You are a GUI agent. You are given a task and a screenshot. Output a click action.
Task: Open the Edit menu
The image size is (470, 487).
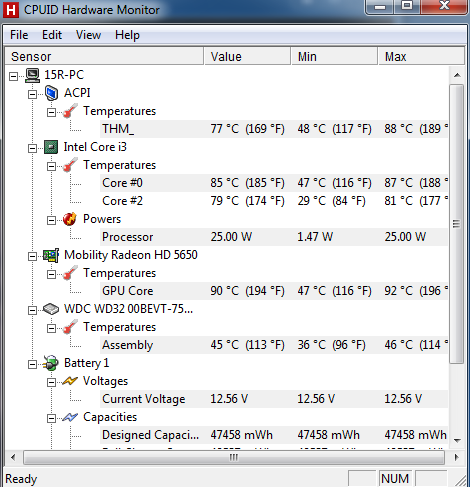pos(52,35)
